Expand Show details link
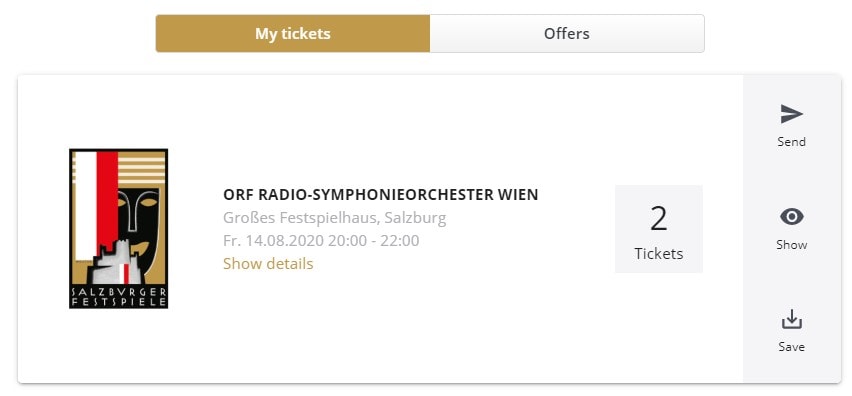Screen dimensions: 852x396 pyautogui.click(x=268, y=263)
